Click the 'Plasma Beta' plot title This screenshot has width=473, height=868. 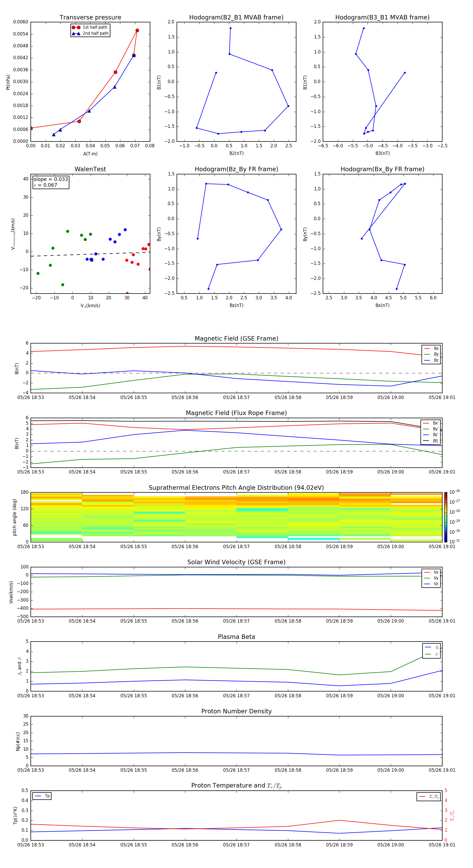[236, 637]
